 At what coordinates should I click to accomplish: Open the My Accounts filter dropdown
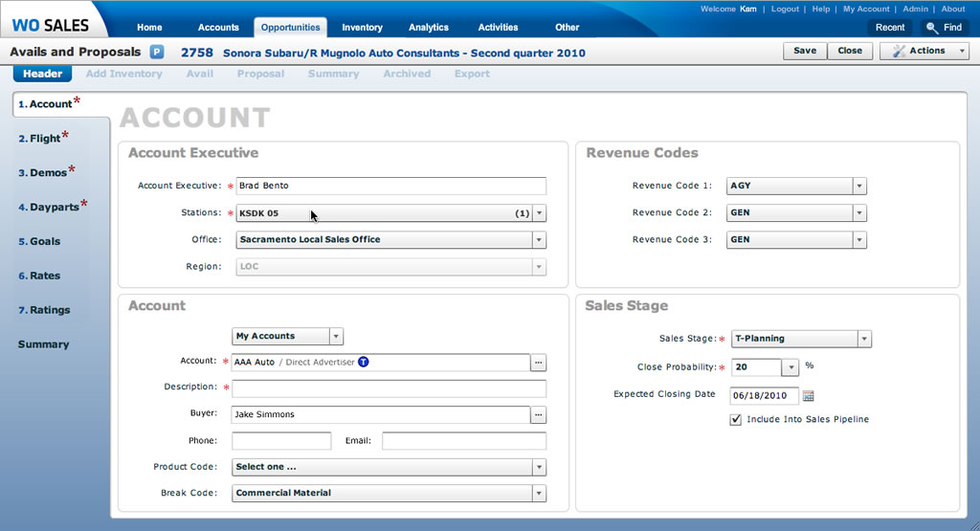[x=335, y=337]
